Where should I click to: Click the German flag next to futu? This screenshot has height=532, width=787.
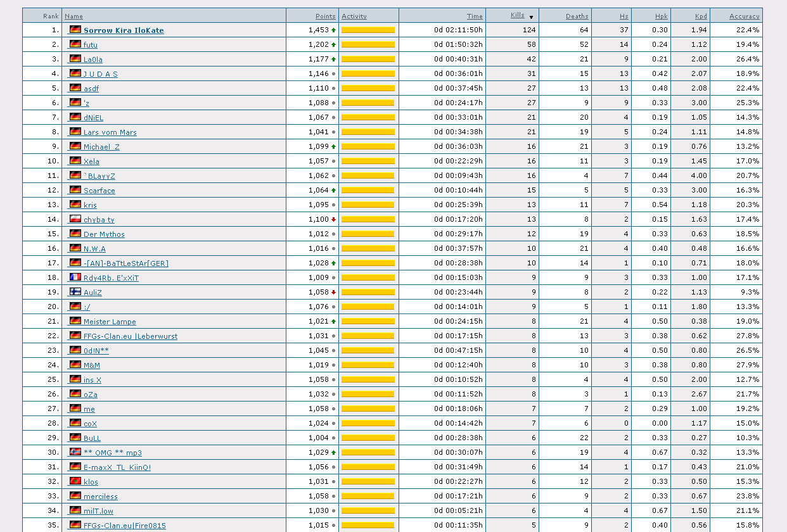[75, 44]
